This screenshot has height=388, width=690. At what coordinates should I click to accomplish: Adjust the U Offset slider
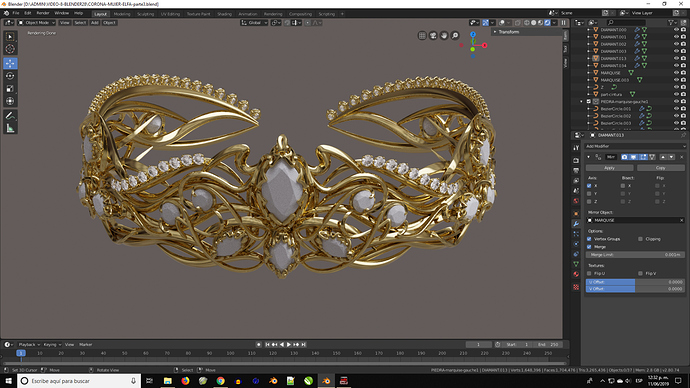pos(635,282)
